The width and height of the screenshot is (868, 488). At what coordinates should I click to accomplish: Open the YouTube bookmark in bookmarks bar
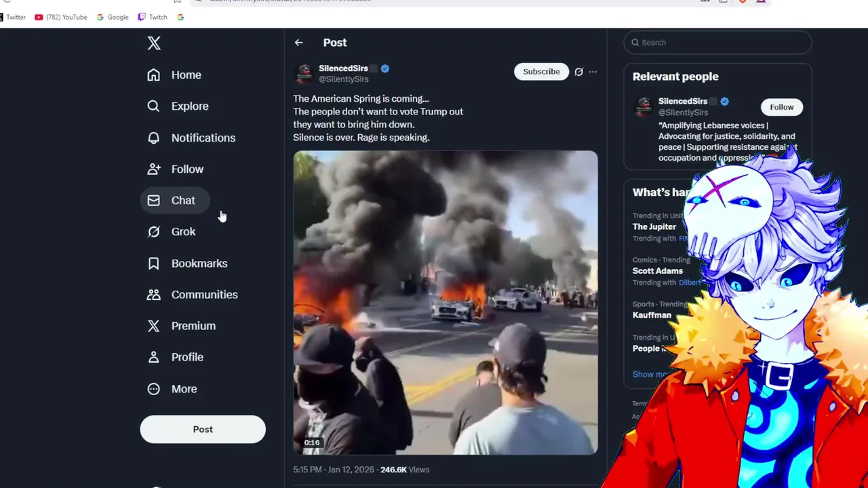point(61,17)
